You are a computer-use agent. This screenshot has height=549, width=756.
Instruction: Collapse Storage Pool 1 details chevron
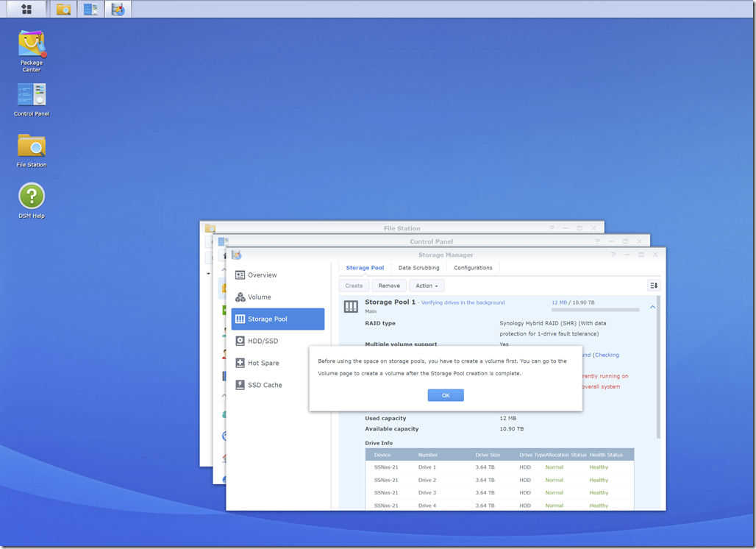(x=652, y=307)
